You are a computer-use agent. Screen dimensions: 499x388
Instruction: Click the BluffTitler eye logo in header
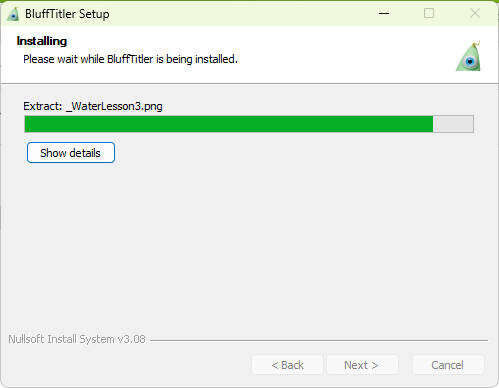click(469, 56)
